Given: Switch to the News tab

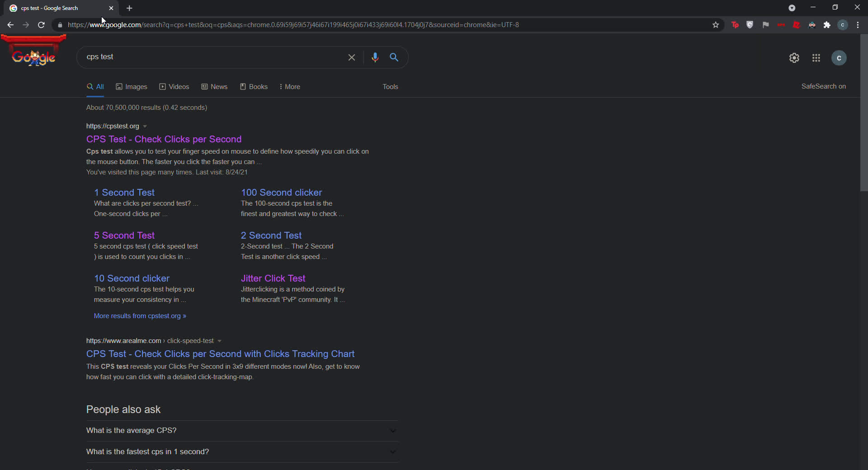Looking at the screenshot, I should (214, 87).
